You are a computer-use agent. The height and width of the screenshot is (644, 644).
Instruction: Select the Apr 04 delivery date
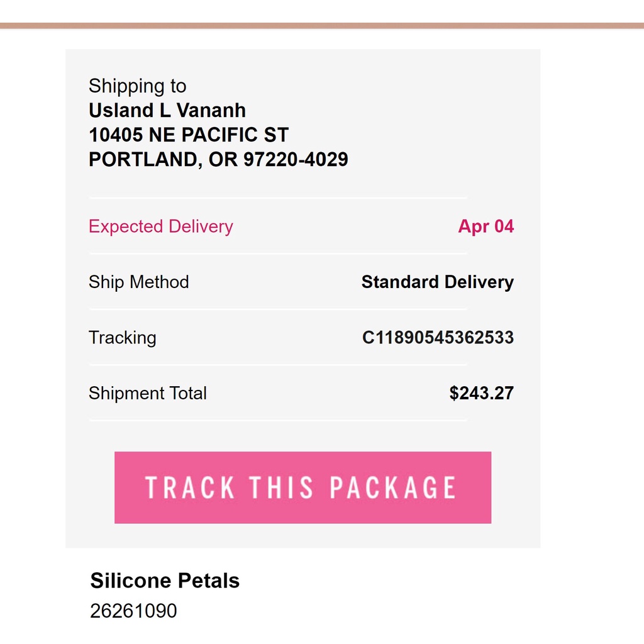pyautogui.click(x=486, y=226)
